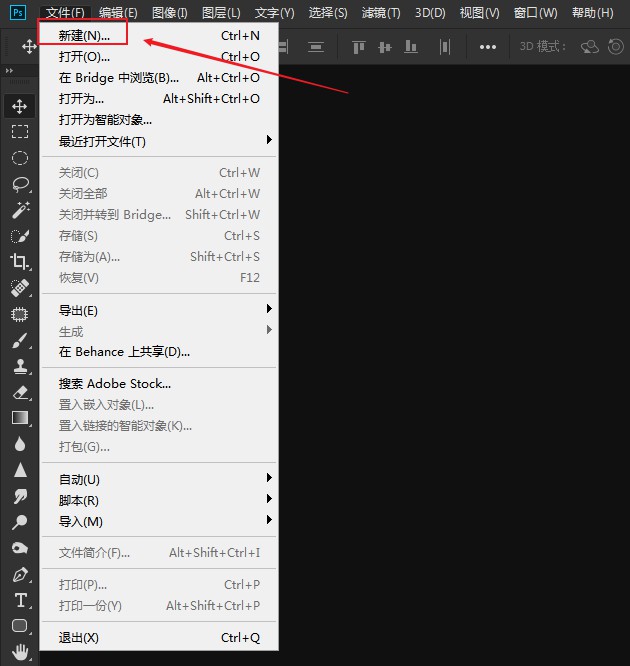Select the Pen tool

[x=20, y=574]
